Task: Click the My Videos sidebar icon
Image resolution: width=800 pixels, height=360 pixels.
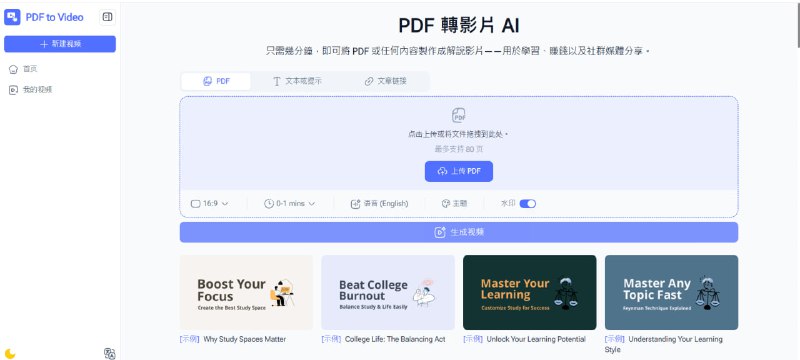Action: [13, 90]
